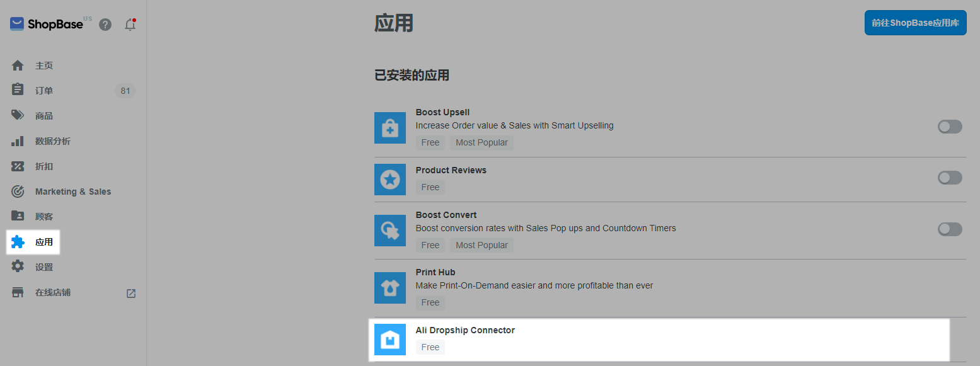
Task: Open Marketing & Sales menu item
Action: click(x=72, y=192)
